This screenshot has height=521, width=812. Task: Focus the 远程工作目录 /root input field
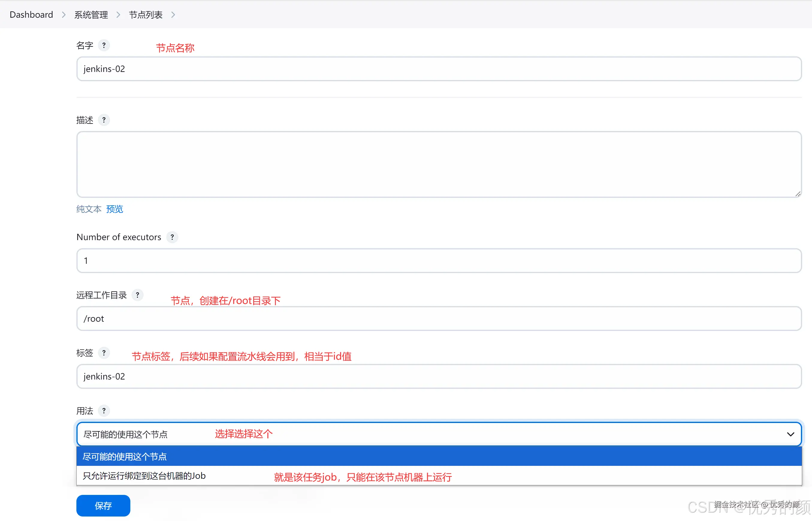(439, 319)
